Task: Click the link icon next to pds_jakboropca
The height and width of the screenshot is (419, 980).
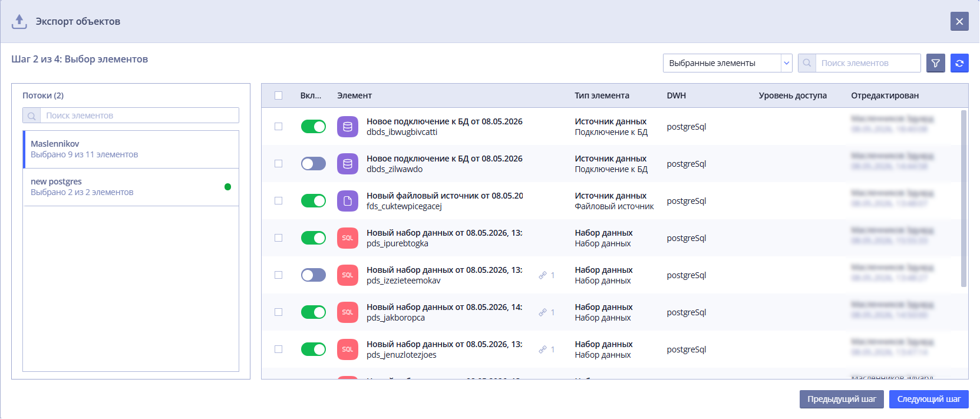Action: point(543,312)
